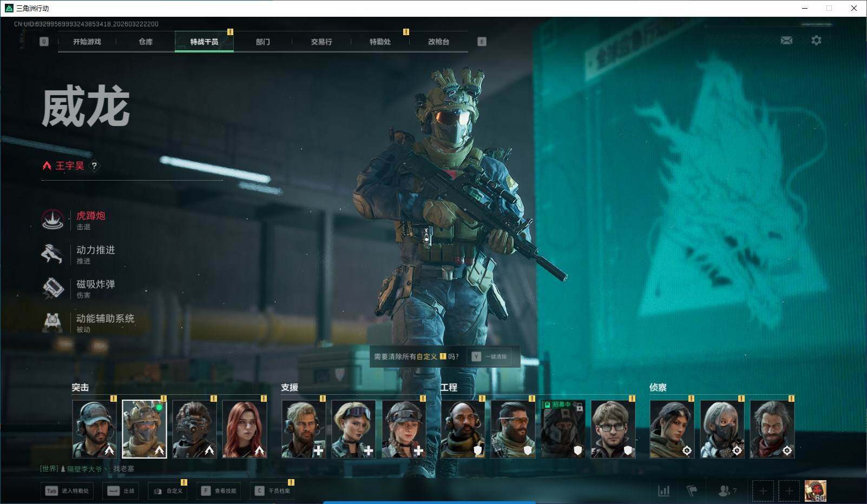Screen dimensions: 867x504
Task: Click the 一键清除 clear-all button
Action: pyautogui.click(x=490, y=357)
